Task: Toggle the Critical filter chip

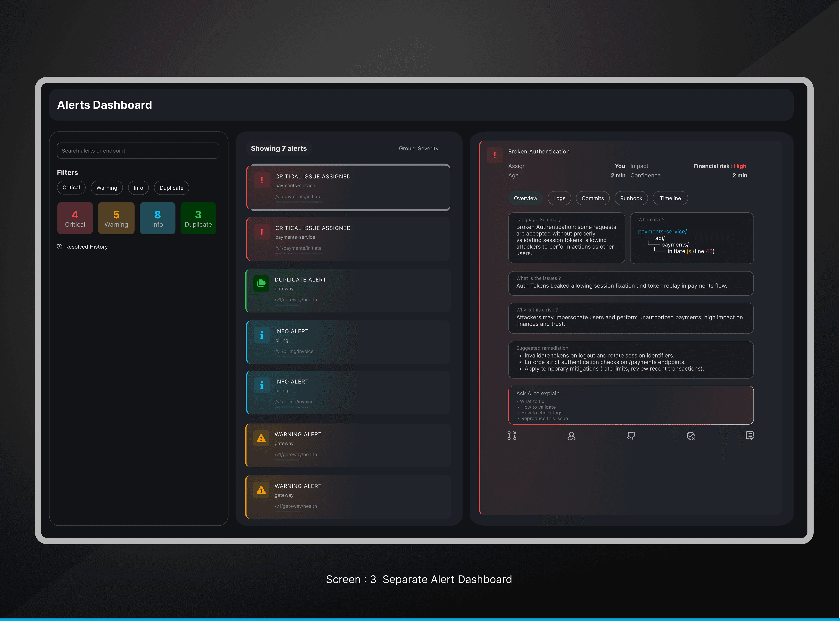Action: point(71,188)
